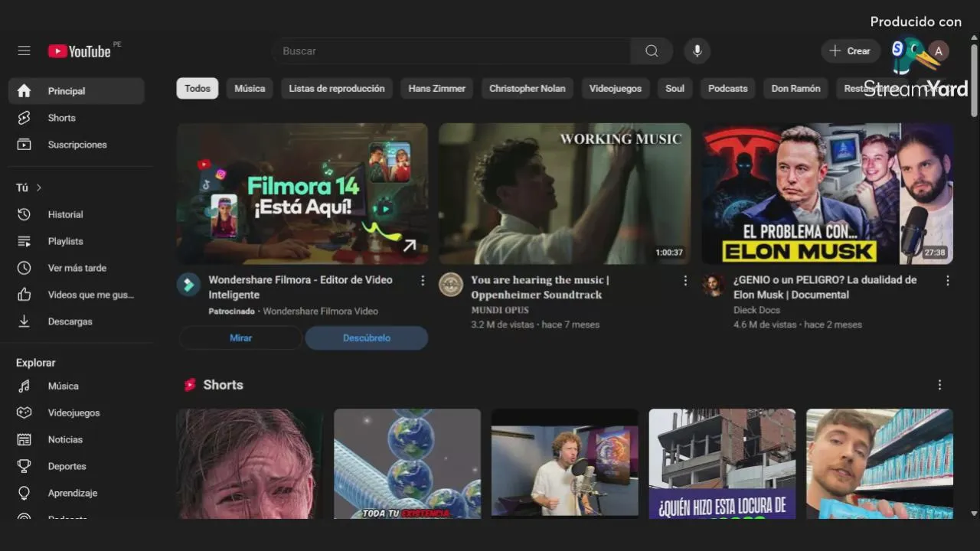The image size is (980, 551).
Task: Open Shorts section options menu
Action: (x=939, y=385)
